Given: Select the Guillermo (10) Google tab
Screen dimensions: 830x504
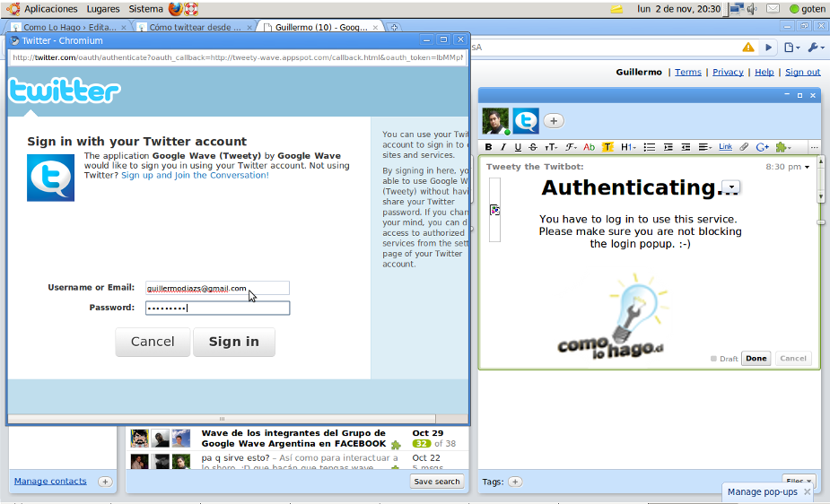Looking at the screenshot, I should [320, 27].
